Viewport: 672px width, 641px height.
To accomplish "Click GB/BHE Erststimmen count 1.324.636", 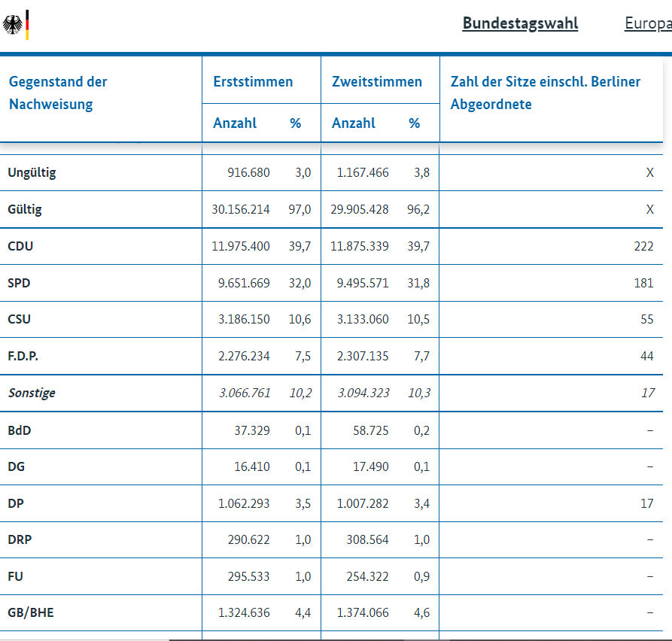I will point(244,612).
